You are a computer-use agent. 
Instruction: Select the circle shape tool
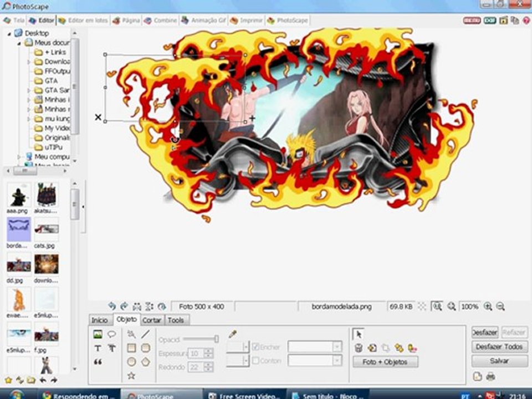(131, 362)
